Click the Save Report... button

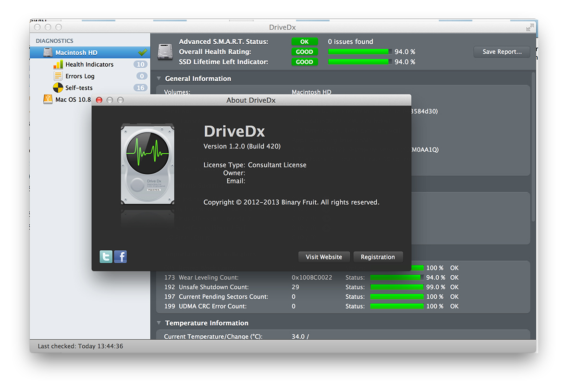(502, 52)
